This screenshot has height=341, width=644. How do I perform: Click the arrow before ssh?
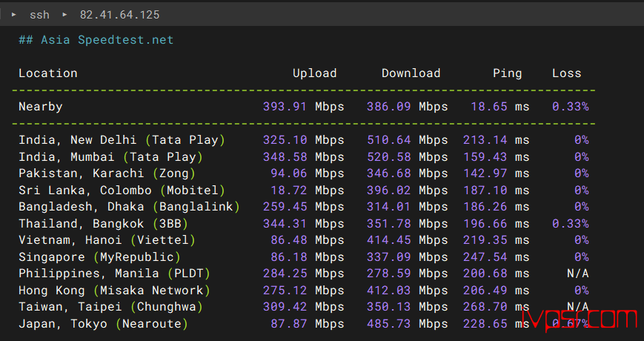pyautogui.click(x=14, y=14)
